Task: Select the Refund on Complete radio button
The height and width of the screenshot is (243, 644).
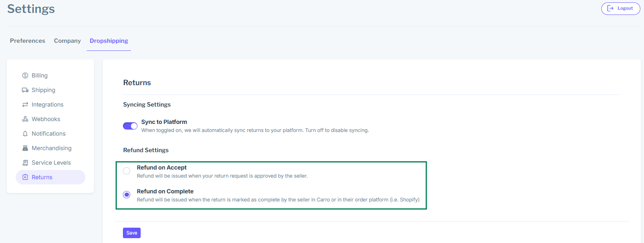Action: (x=127, y=195)
